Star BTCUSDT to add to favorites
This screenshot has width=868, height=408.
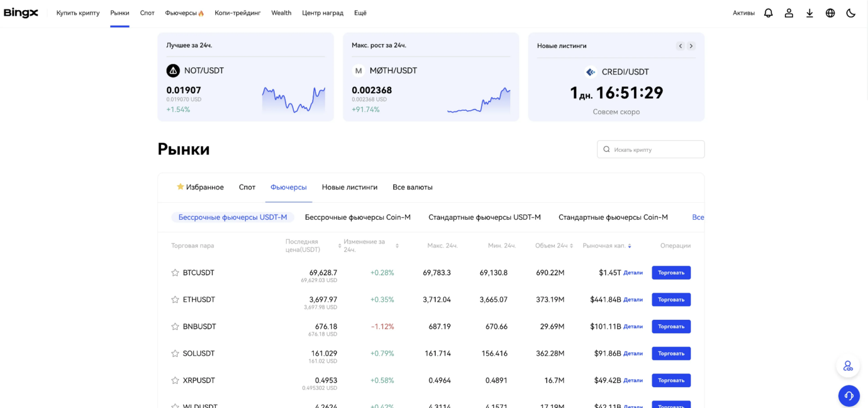(x=175, y=272)
